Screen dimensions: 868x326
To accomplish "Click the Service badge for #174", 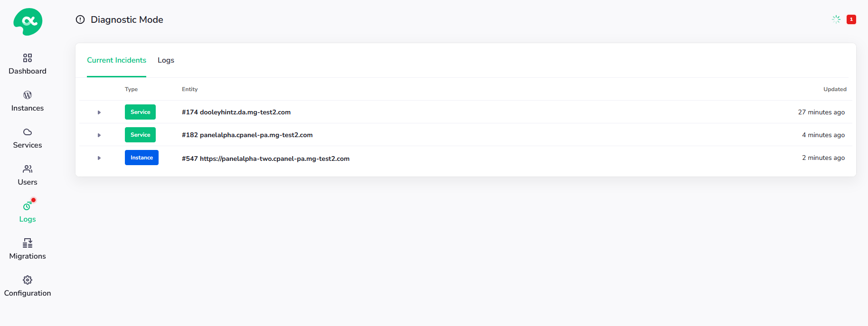I will (140, 112).
